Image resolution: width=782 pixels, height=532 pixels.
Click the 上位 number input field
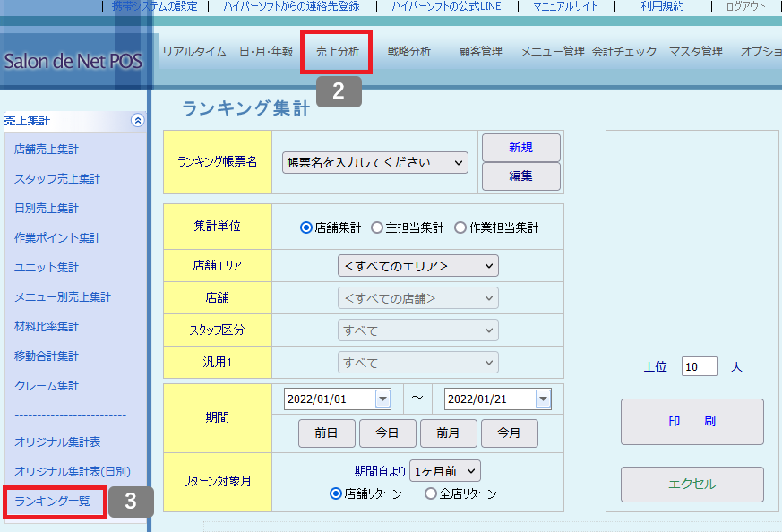tap(699, 366)
